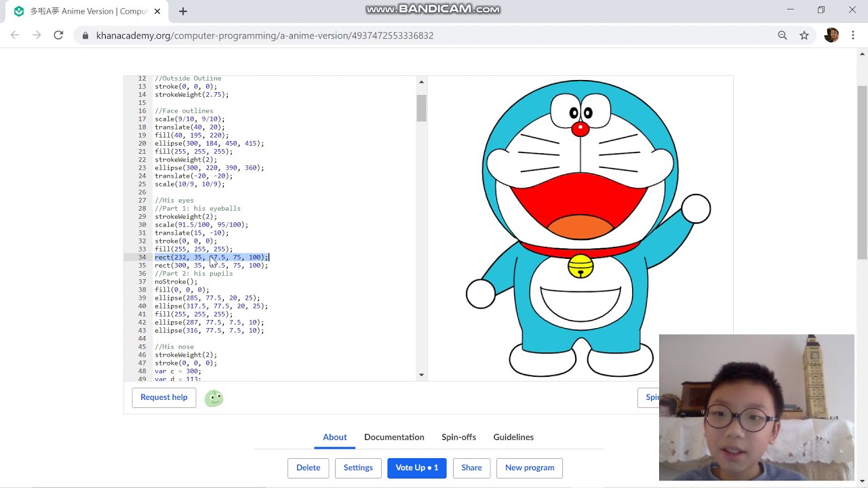Click code line scale(91.5/100, 95/100);

201,224
